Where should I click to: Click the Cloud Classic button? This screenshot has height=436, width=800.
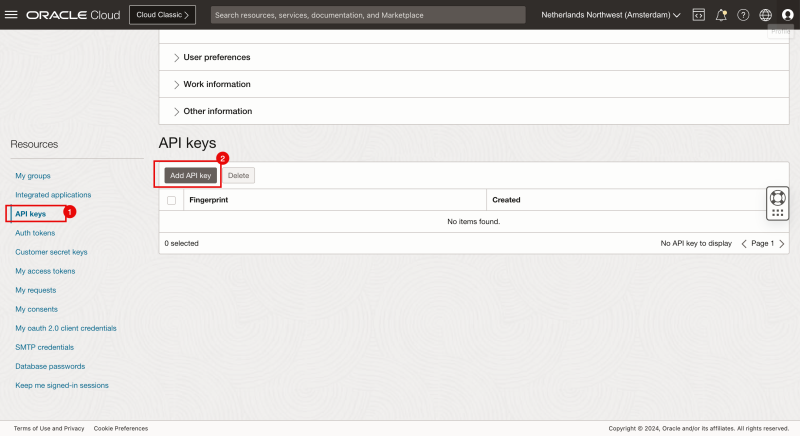[x=162, y=15]
